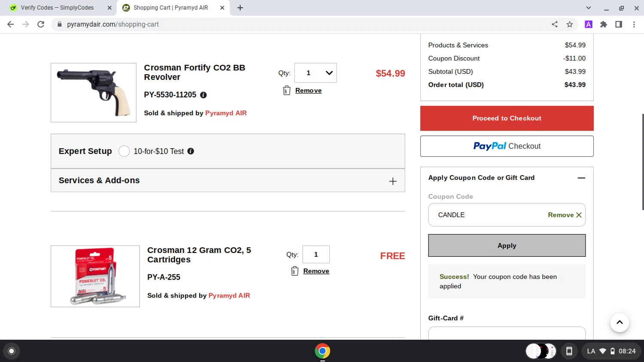Click the PY-A-255 product code
The width and height of the screenshot is (644, 362).
click(x=164, y=277)
